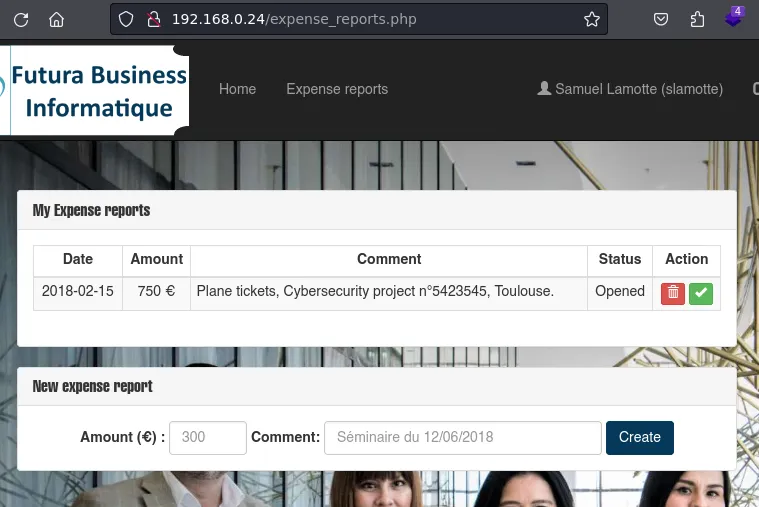Save page to Pocket icon
This screenshot has width=759, height=507.
[x=661, y=19]
